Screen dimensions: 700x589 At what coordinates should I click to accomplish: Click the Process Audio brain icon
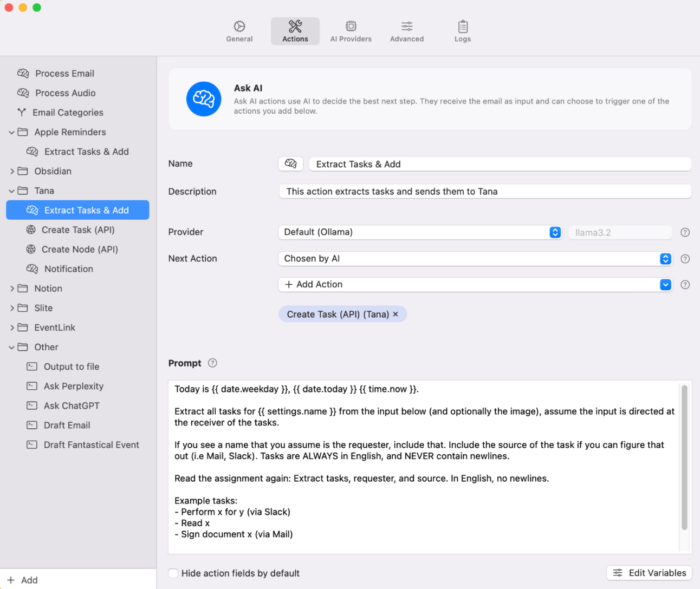coord(23,93)
